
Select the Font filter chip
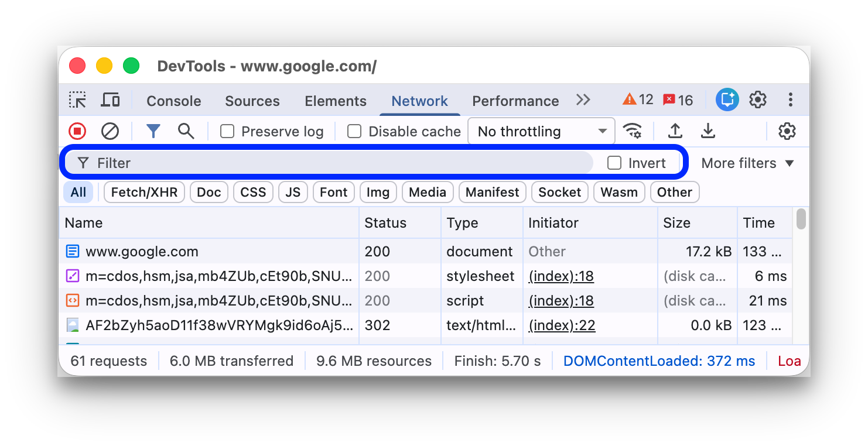point(334,192)
